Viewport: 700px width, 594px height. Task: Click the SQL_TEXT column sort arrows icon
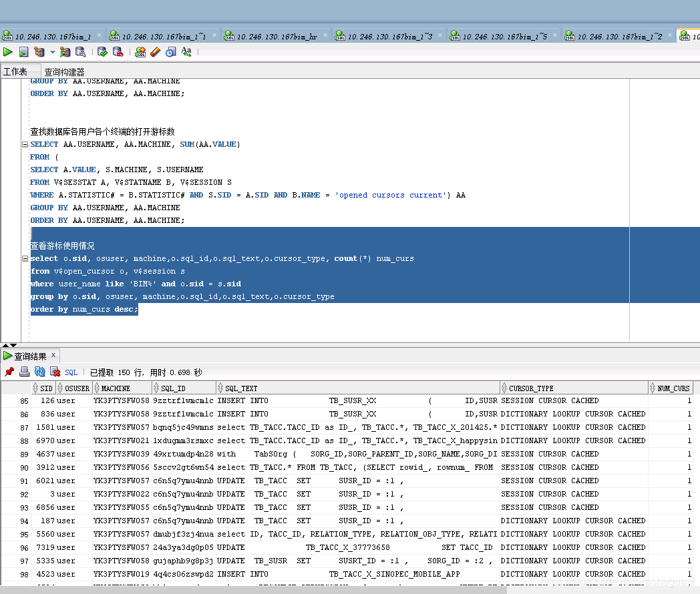(x=220, y=388)
